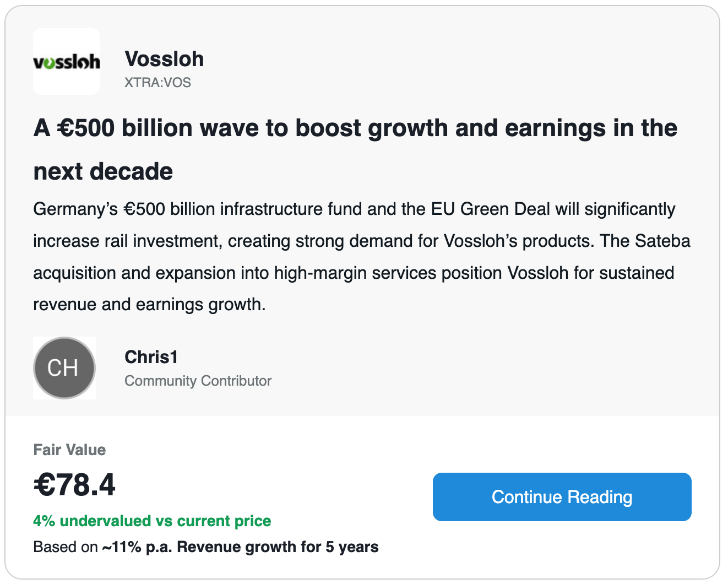Click the Fair Value label
Screen dimensions: 728x584
69,450
